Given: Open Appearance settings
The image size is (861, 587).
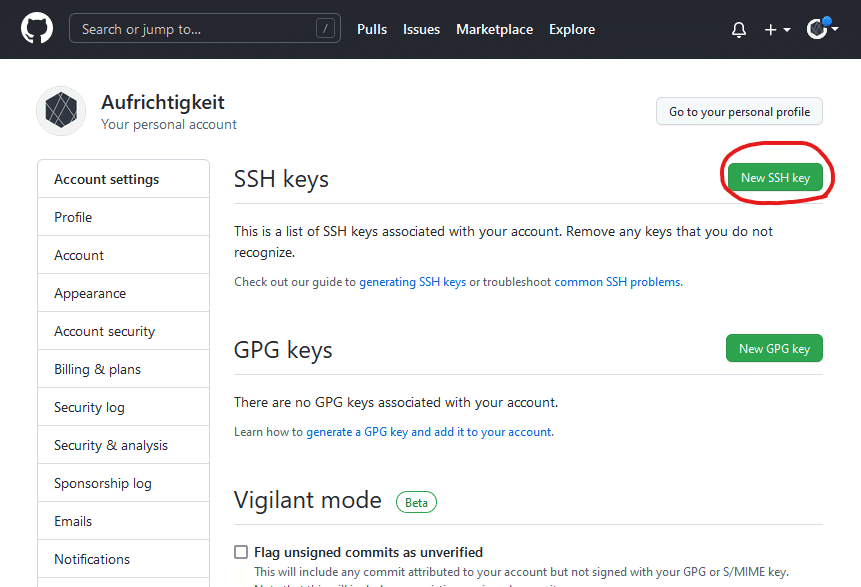Looking at the screenshot, I should click(124, 293).
